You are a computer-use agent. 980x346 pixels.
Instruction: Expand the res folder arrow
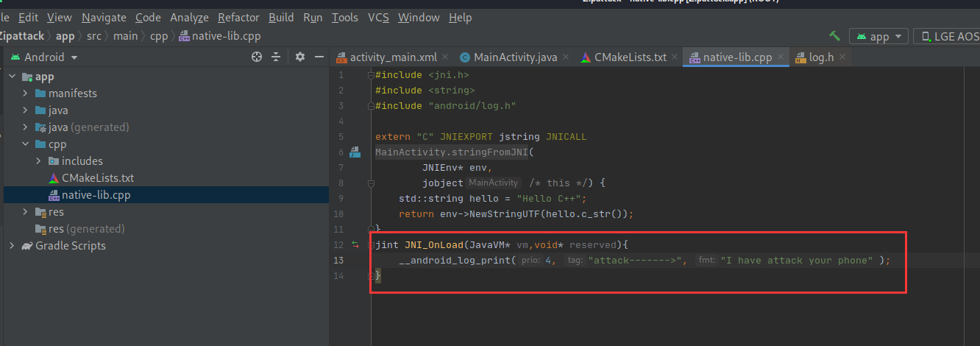pyautogui.click(x=25, y=212)
